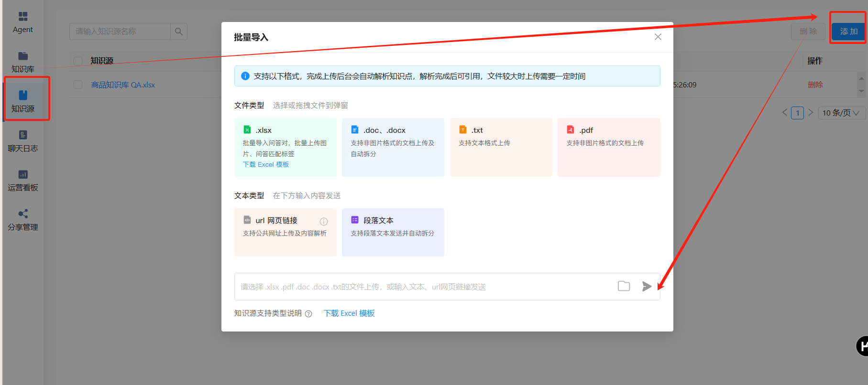
Task: Open the 商品知识库 QA.xlsx link
Action: pos(123,85)
